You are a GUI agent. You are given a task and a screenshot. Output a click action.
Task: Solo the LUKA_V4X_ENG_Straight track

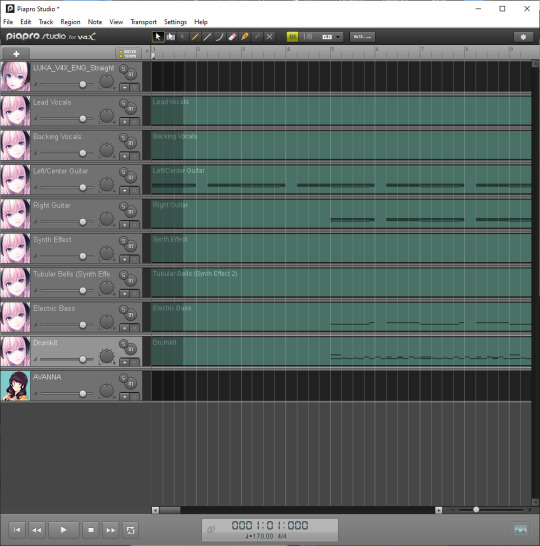[123, 69]
